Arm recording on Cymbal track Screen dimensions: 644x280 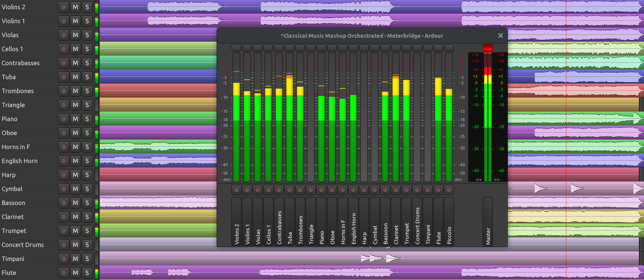(x=64, y=189)
